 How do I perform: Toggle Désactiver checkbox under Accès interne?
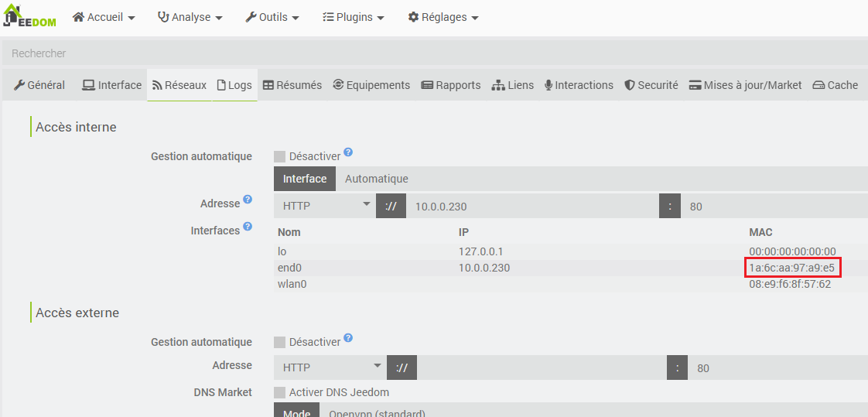280,157
